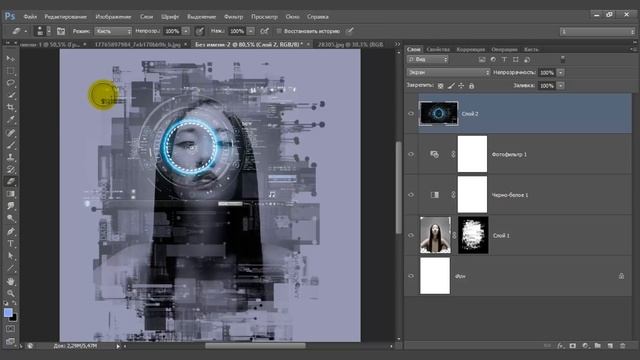
Task: Filter layers by pixel layers icon
Action: (482, 60)
